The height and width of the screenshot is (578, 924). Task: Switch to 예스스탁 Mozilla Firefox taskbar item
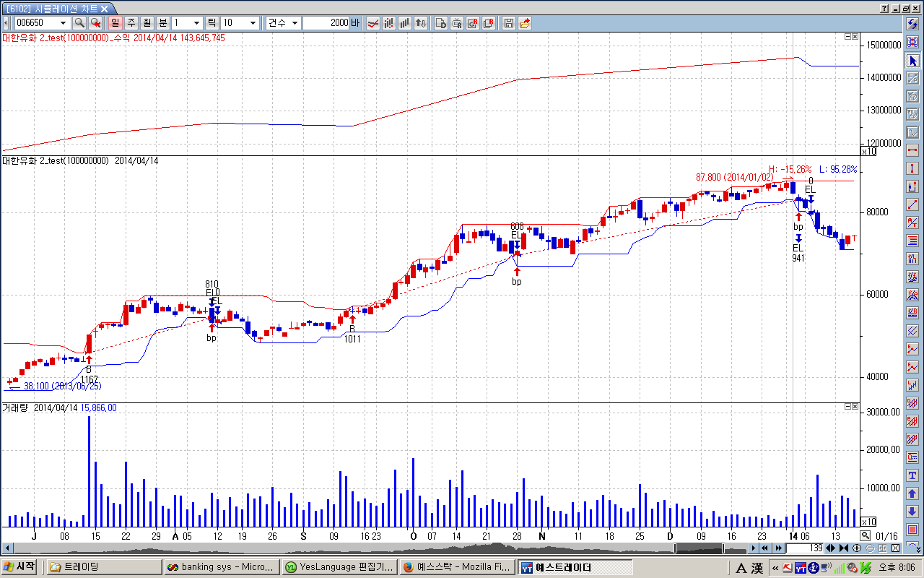(458, 567)
